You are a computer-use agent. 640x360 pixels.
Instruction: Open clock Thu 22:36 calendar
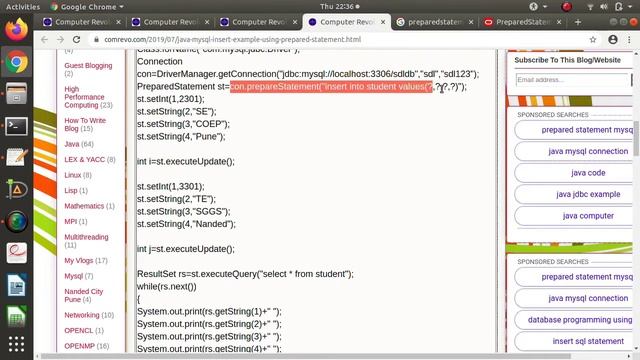point(337,7)
